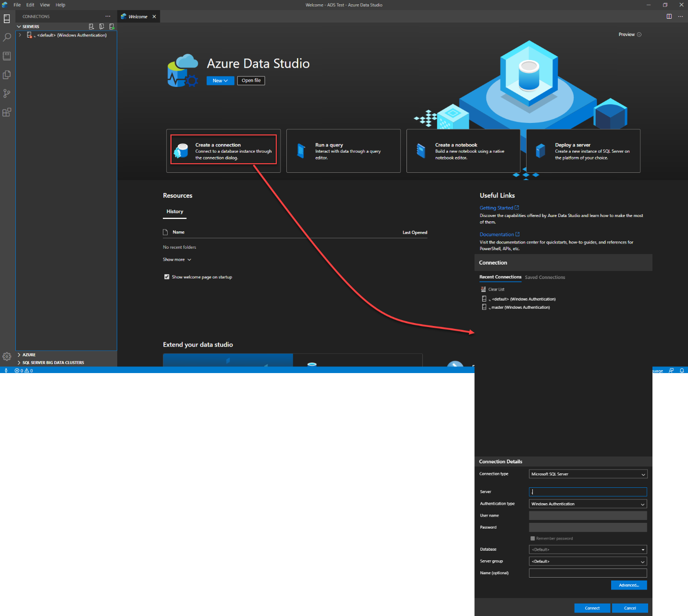Open the Search view icon
Screen dimensions: 688x616
coord(7,37)
